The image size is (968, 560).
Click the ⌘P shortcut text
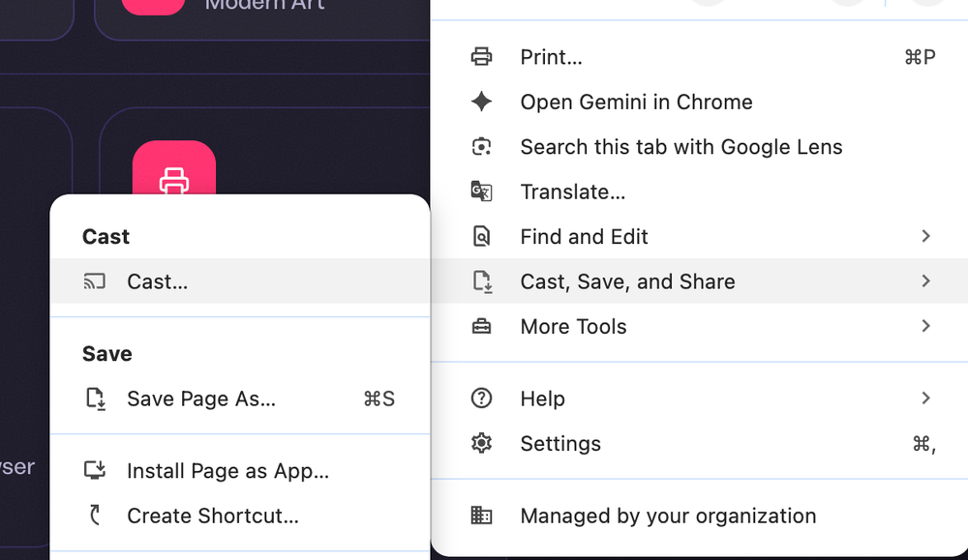point(920,57)
